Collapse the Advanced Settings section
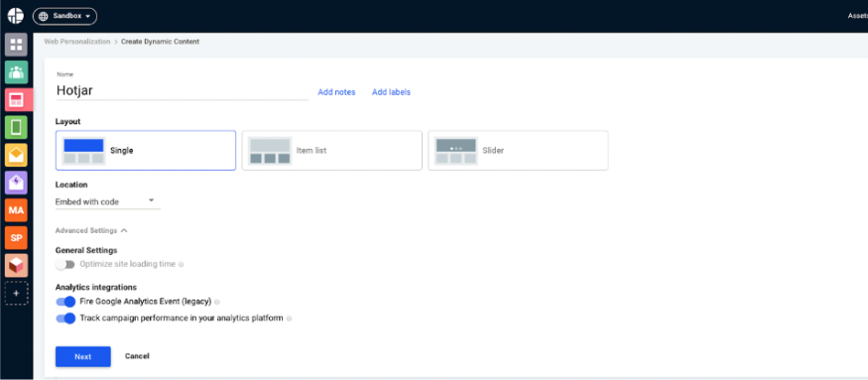The image size is (868, 380). pyautogui.click(x=91, y=230)
